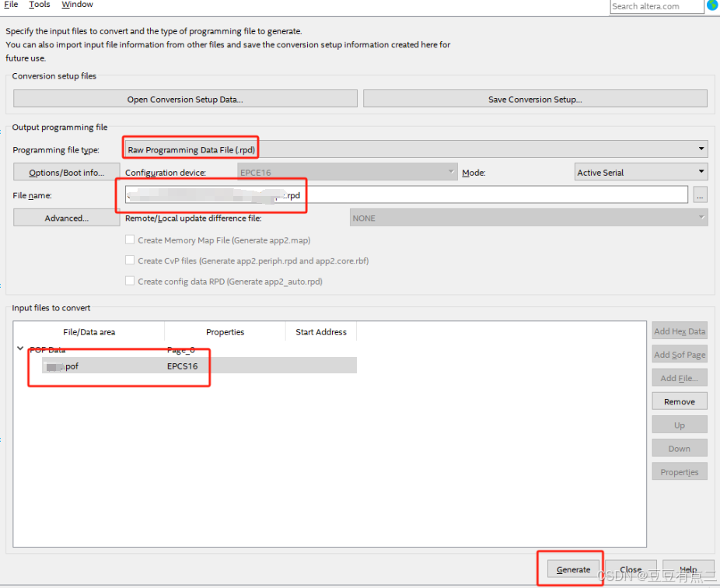Open the Advanced settings button
Viewport: 720px width, 588px height.
[x=67, y=218]
